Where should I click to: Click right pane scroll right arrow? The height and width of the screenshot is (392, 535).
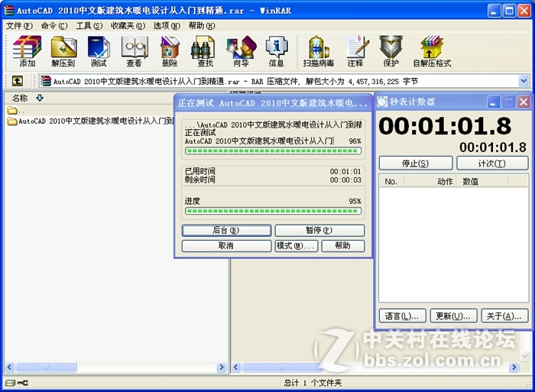(514, 367)
